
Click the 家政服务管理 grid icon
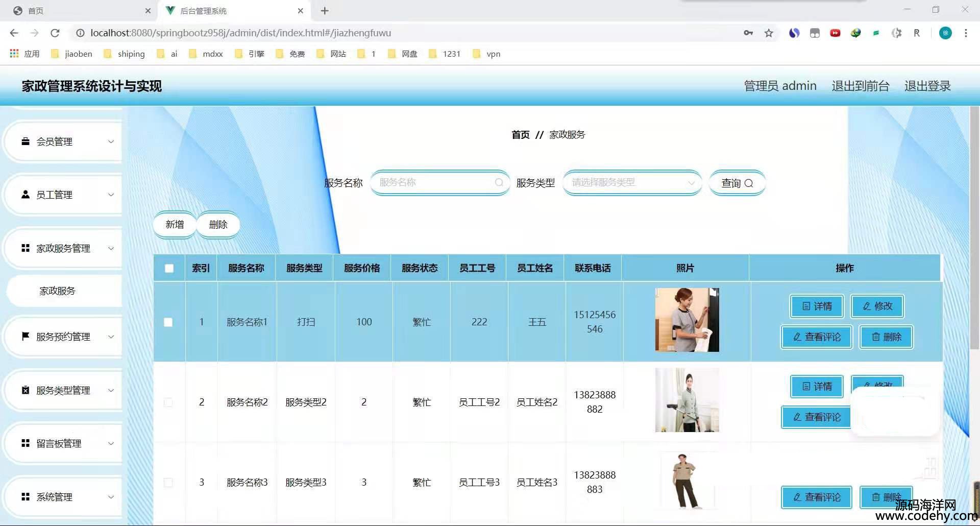coord(26,248)
